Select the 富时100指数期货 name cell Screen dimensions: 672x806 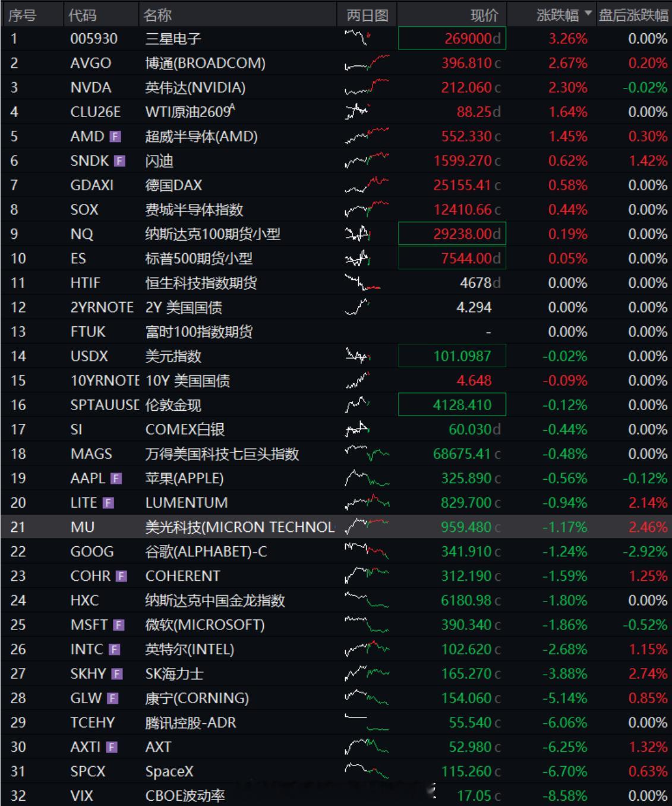(x=199, y=332)
